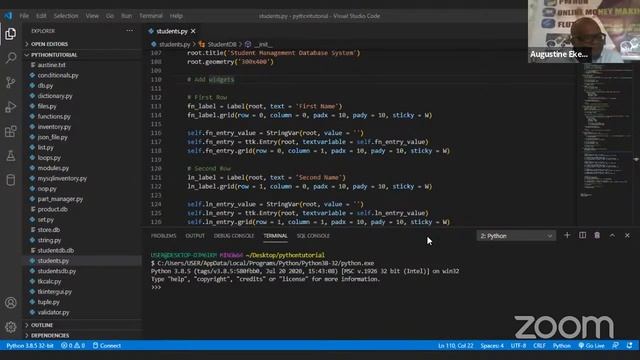This screenshot has width=640, height=360.
Task: Close the terminal panel
Action: click(x=627, y=236)
